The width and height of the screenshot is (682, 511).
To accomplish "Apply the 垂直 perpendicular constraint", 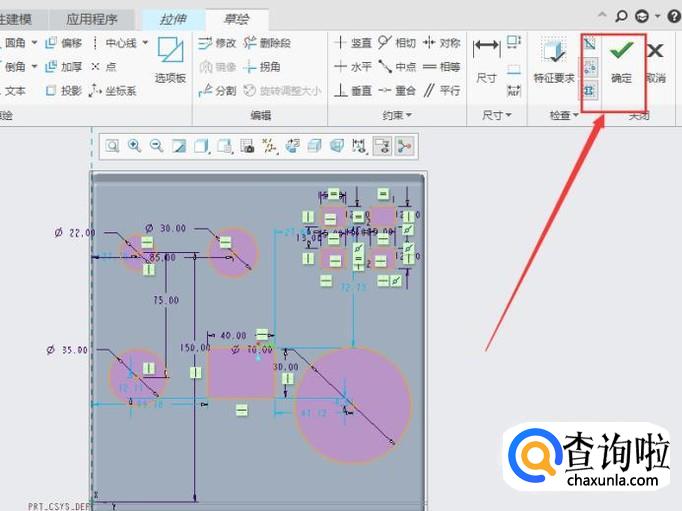I will (x=353, y=90).
